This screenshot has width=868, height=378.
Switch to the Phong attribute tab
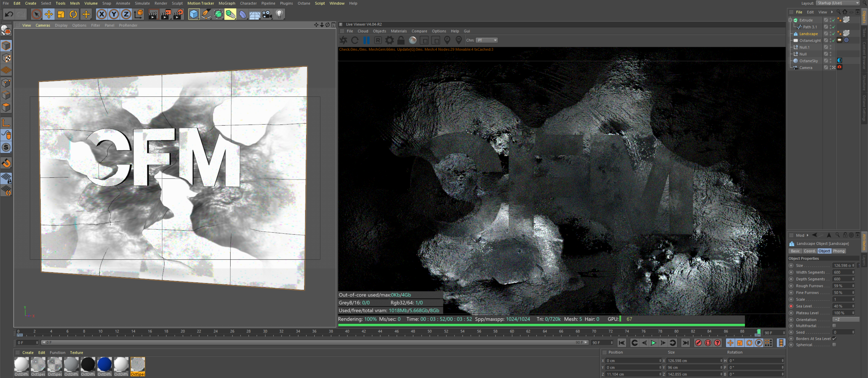[x=838, y=251]
